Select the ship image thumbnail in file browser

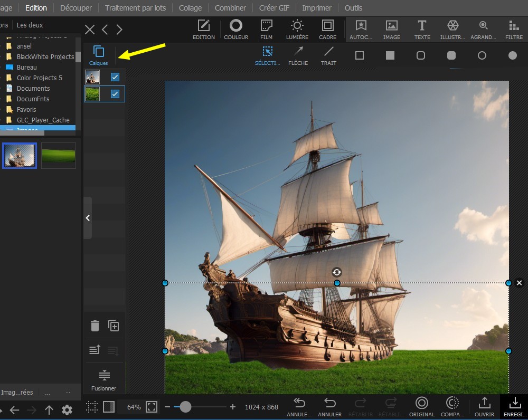(20, 156)
